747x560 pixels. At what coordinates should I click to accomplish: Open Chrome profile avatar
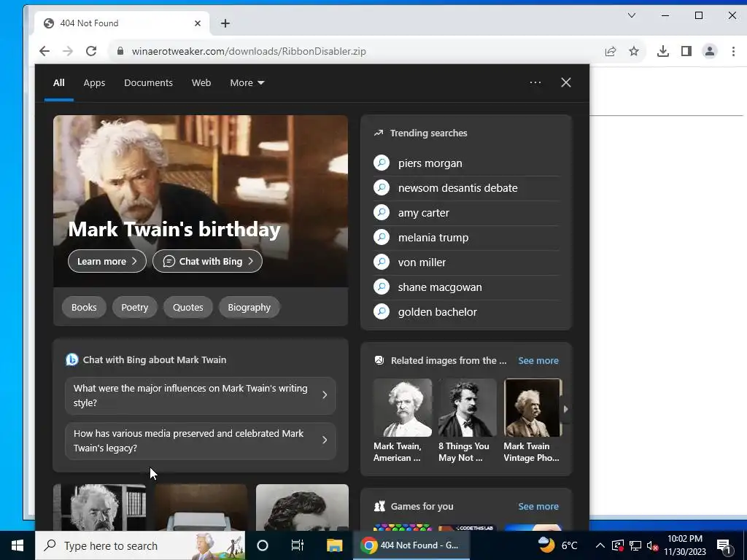pyautogui.click(x=709, y=51)
